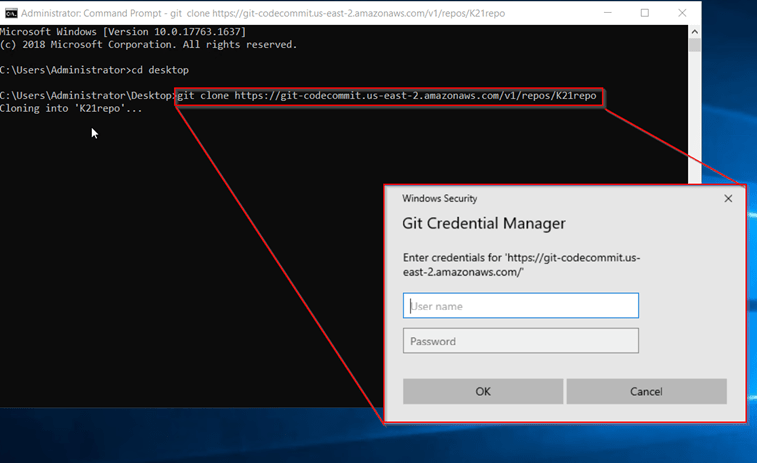
Task: Confirm credentials with OK button
Action: tap(483, 391)
